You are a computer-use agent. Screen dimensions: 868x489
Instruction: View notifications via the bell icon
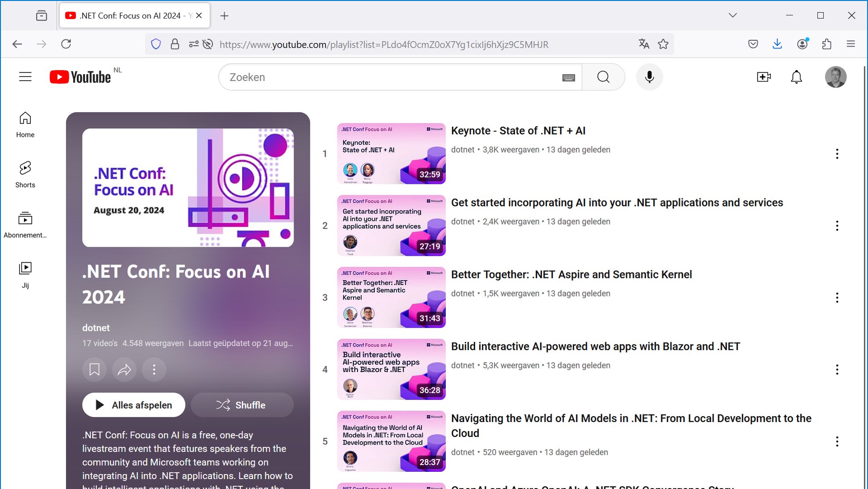pyautogui.click(x=796, y=77)
